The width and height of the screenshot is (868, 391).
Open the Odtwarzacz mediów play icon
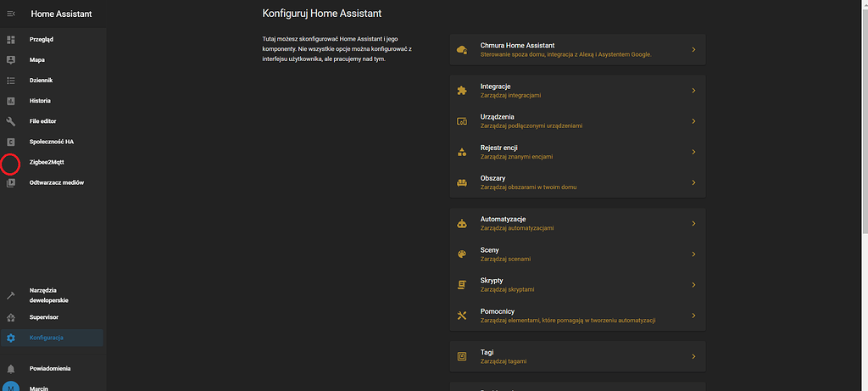click(x=11, y=182)
